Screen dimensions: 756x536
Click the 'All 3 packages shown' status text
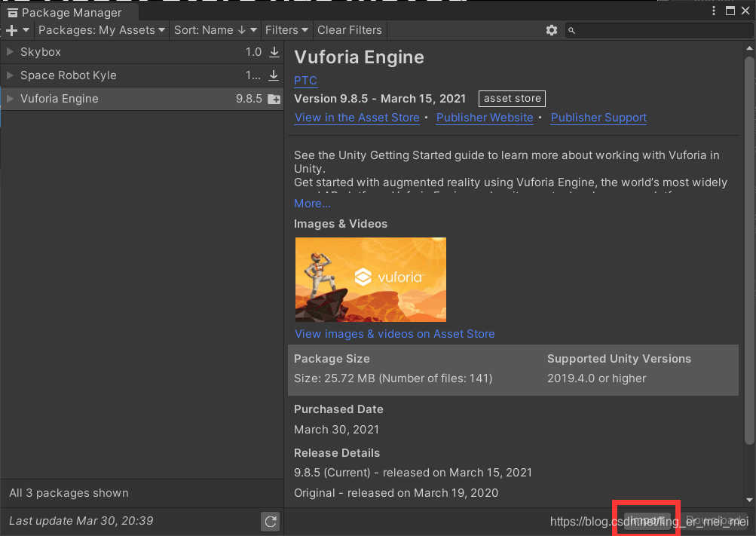tap(69, 493)
